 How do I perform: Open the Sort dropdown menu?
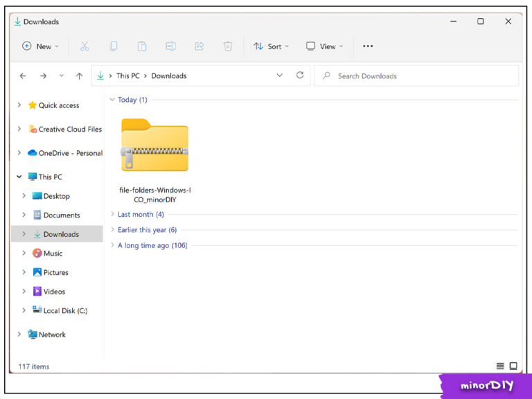pos(271,46)
